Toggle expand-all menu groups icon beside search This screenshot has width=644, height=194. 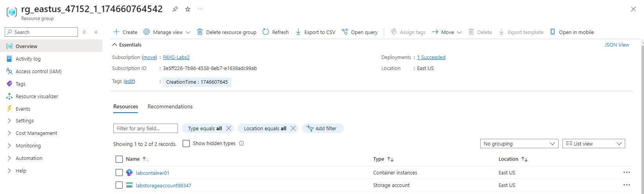[x=84, y=32]
